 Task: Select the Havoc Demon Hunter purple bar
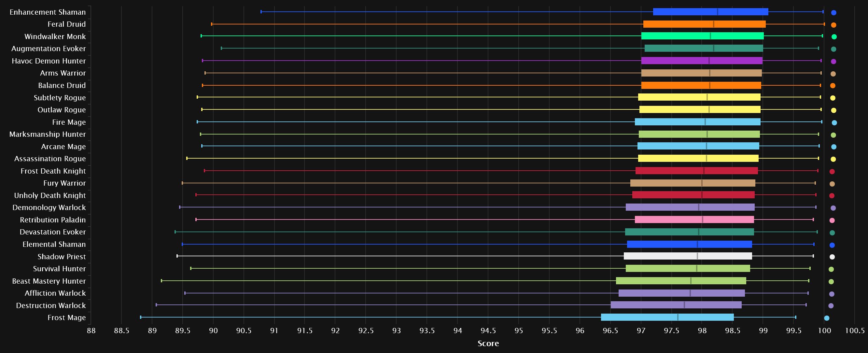702,61
